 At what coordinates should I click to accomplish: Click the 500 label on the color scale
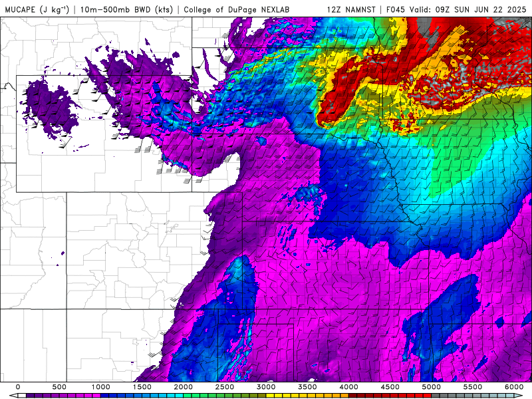pyautogui.click(x=59, y=387)
